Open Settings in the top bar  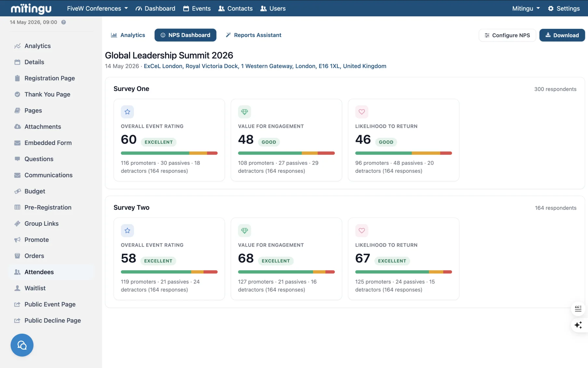click(x=564, y=9)
